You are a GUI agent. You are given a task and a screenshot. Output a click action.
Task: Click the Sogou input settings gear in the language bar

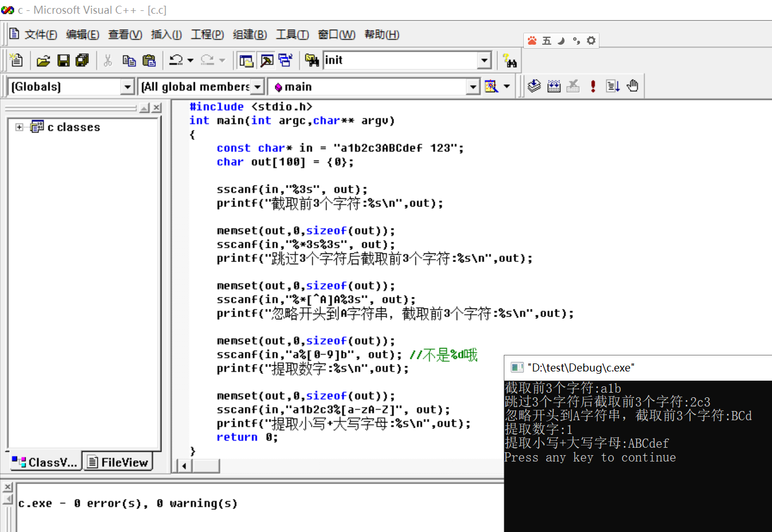(x=591, y=40)
